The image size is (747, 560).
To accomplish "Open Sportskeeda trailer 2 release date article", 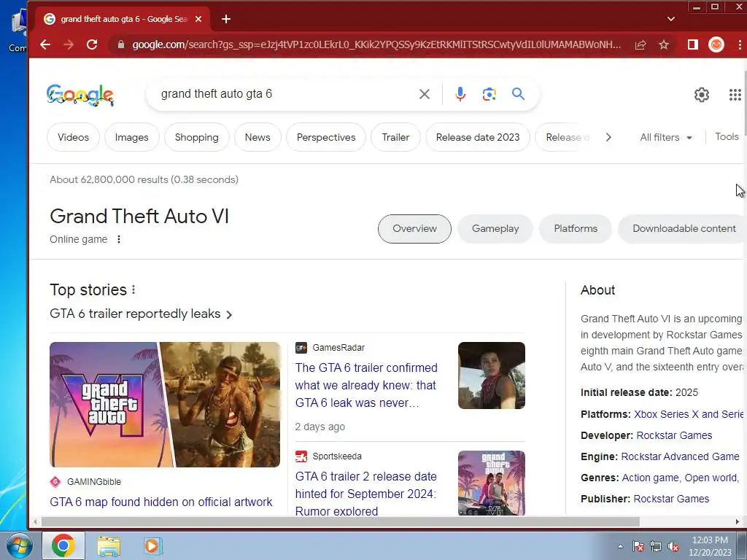I will point(366,494).
